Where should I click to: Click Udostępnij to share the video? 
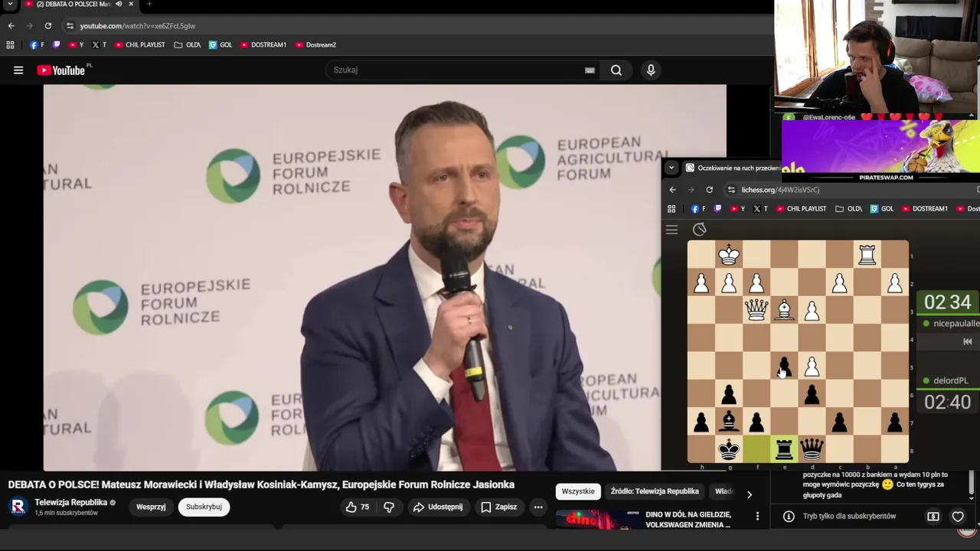[438, 507]
